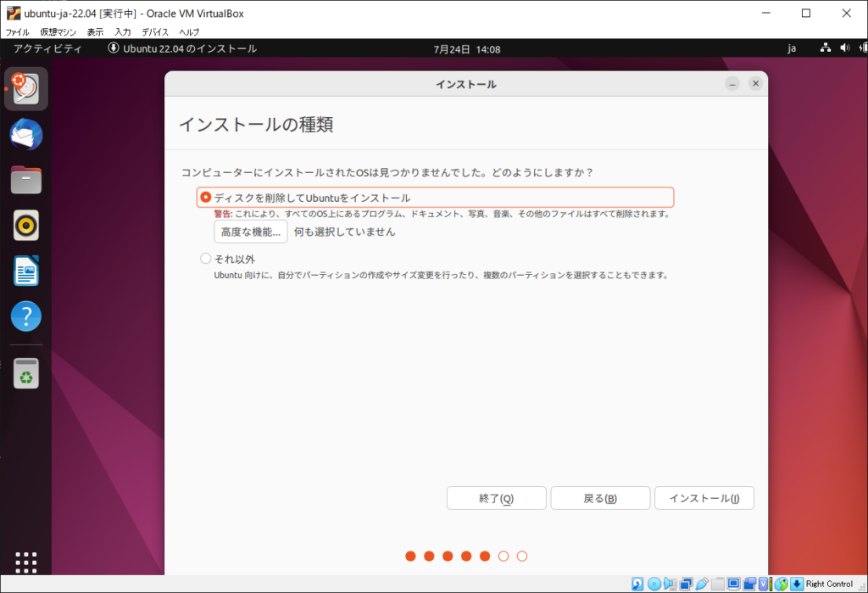Show applications grid at dock bottom

(26, 562)
